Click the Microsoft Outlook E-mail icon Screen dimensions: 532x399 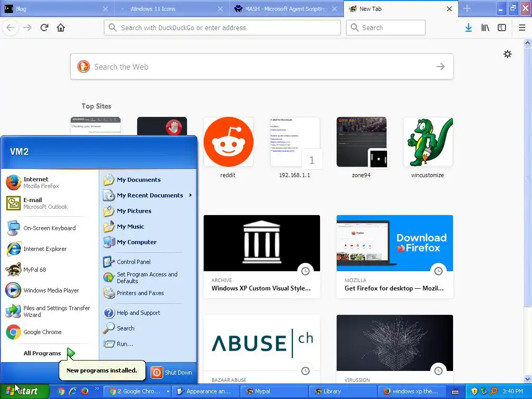tap(13, 203)
